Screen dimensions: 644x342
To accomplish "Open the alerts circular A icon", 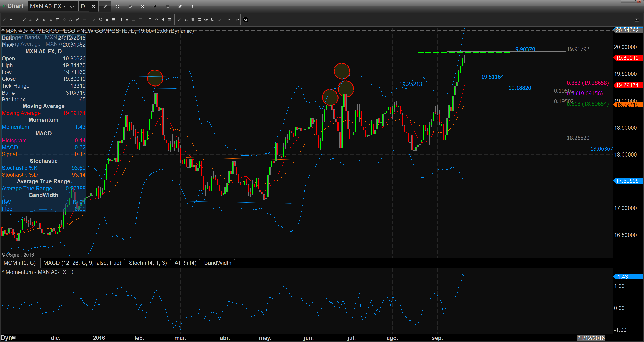I will (x=142, y=6).
